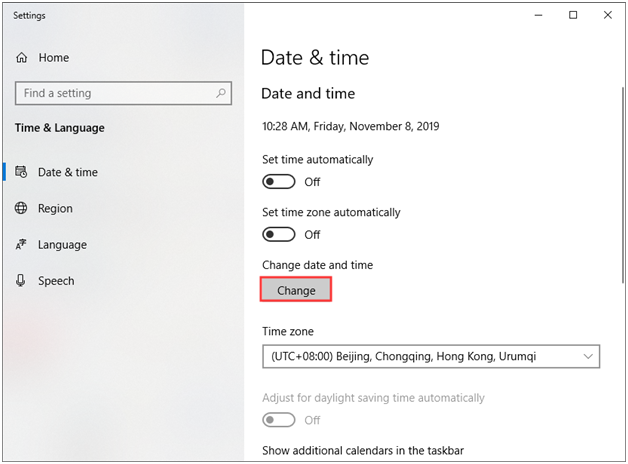Focus the Find a setting search box

pos(123,93)
